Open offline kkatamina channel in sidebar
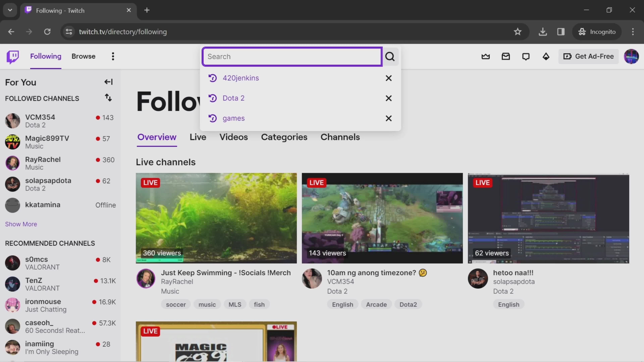 point(60,205)
